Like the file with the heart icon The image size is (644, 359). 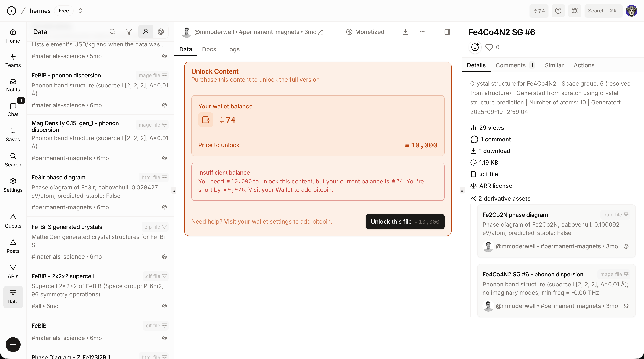point(489,47)
